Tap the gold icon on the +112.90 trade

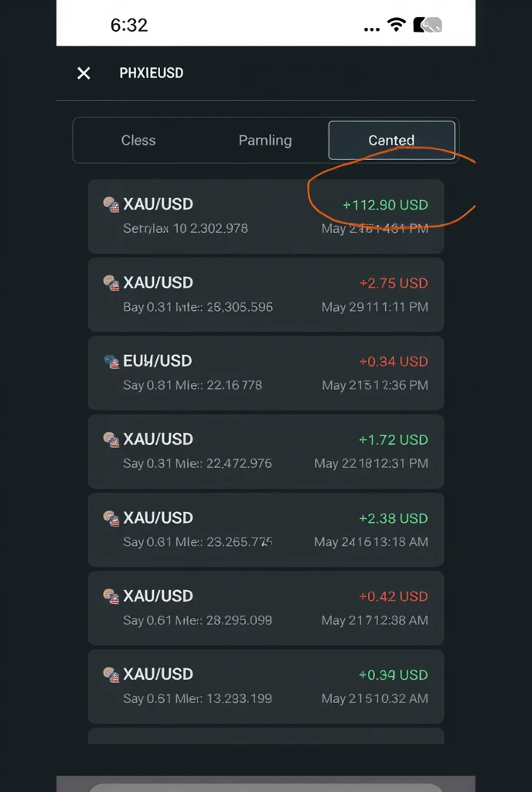tap(111, 204)
